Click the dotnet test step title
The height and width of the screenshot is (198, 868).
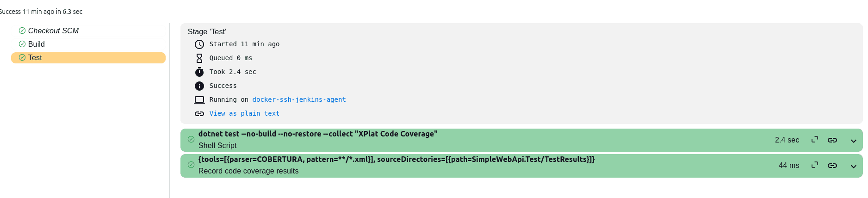click(318, 134)
